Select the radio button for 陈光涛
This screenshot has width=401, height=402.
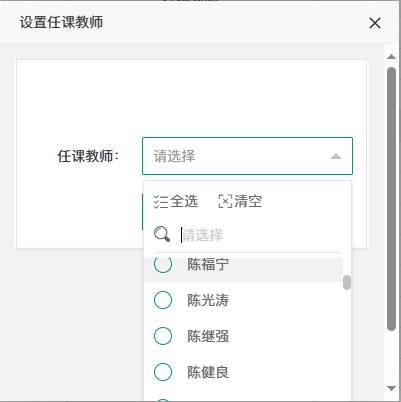(163, 300)
